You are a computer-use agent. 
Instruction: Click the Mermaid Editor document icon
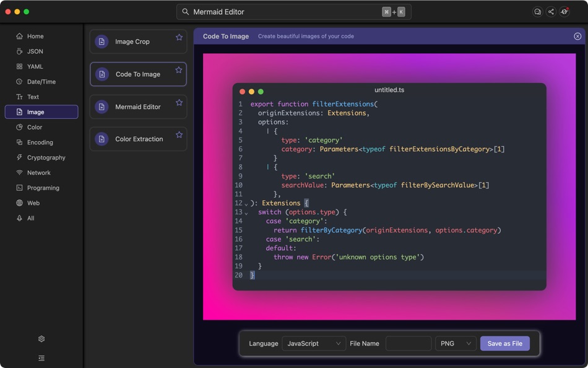tap(102, 107)
